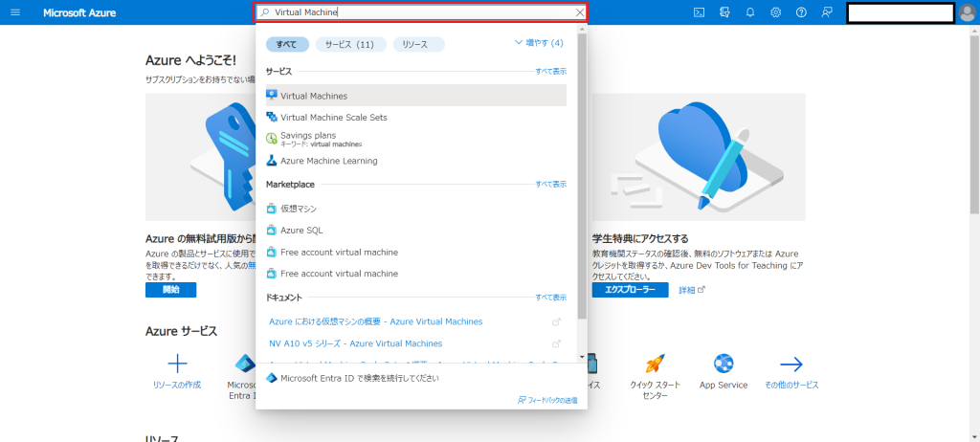This screenshot has height=442, width=980.
Task: Open the hamburger portal menu
Action: [x=15, y=12]
